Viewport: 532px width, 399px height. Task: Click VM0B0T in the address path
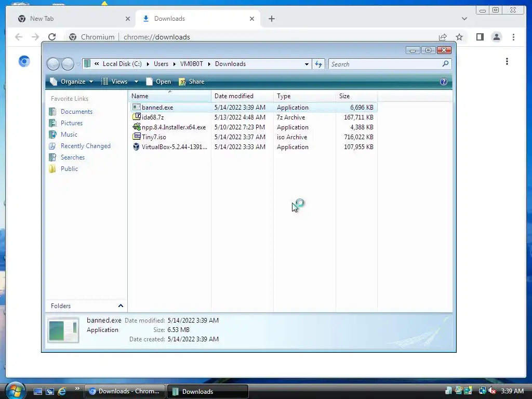click(191, 64)
